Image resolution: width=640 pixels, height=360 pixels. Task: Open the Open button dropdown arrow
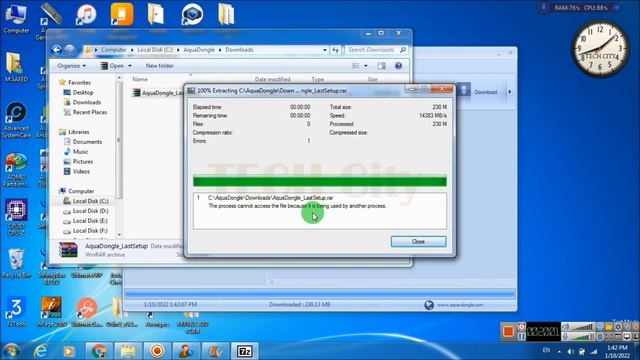tap(130, 66)
